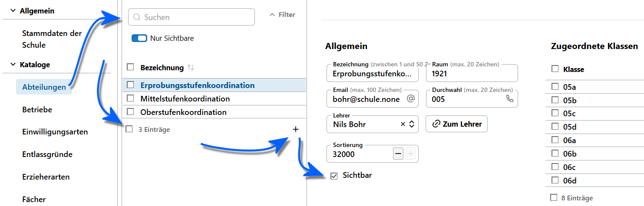Viewport: 644px width, 206px height.
Task: Open Betriebe in the sidebar
Action: click(37, 110)
